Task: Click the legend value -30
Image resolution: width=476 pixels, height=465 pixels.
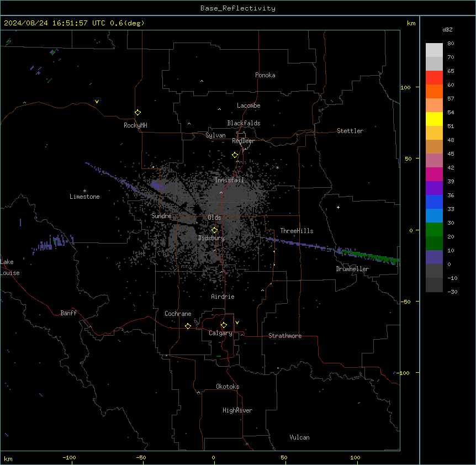Action: [x=452, y=292]
